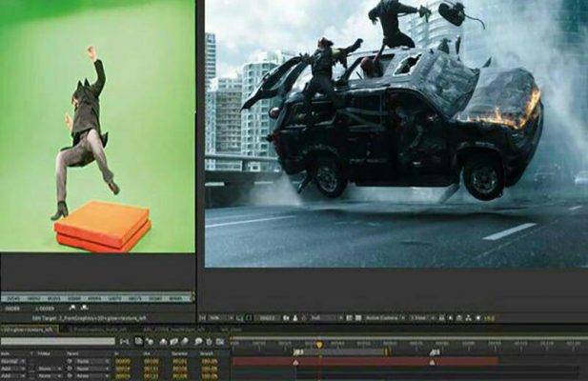Click the work area end handle in timeline
Screen dimensions: 588x381
coord(386,351)
